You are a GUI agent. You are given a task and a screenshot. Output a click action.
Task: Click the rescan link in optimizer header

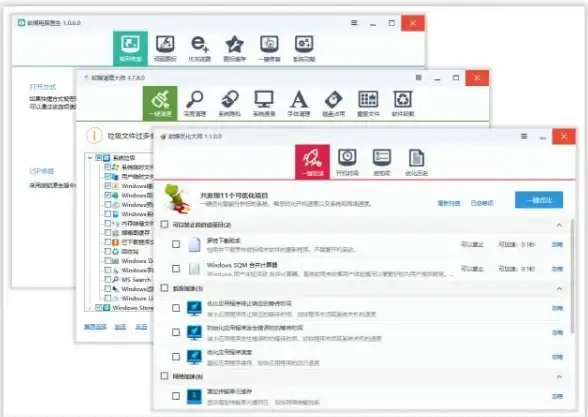tap(448, 203)
